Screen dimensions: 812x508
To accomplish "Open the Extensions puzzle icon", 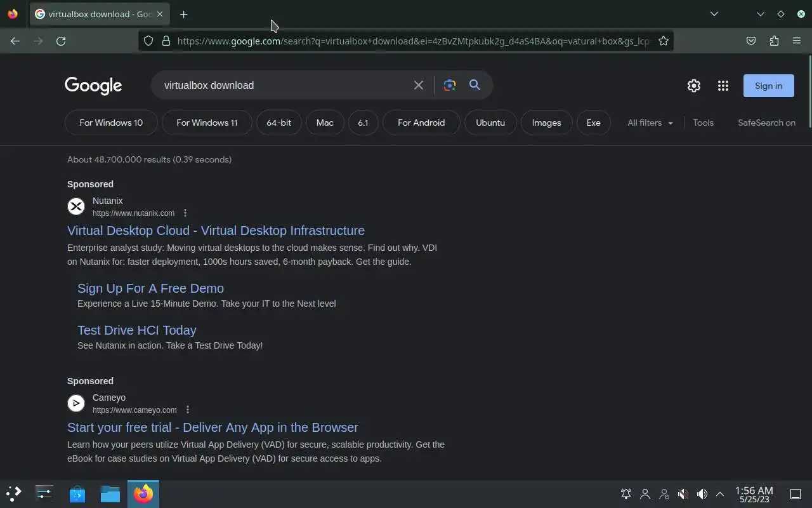I will pyautogui.click(x=774, y=41).
